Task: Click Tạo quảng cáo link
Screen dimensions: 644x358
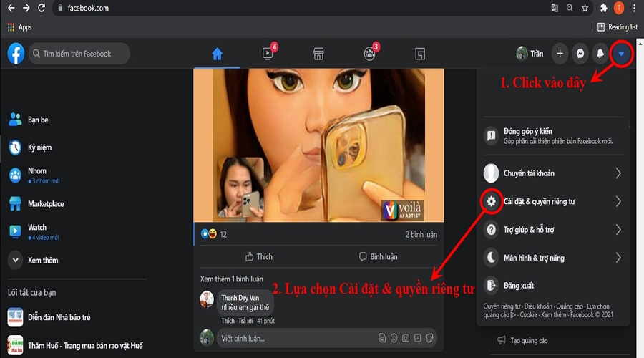Action: coord(529,340)
